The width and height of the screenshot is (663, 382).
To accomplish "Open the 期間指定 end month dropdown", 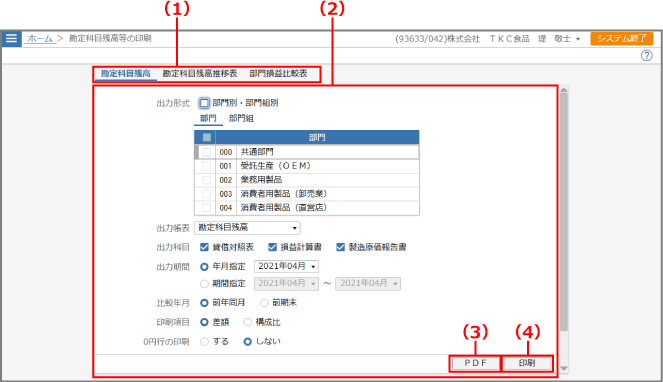I will tap(368, 283).
